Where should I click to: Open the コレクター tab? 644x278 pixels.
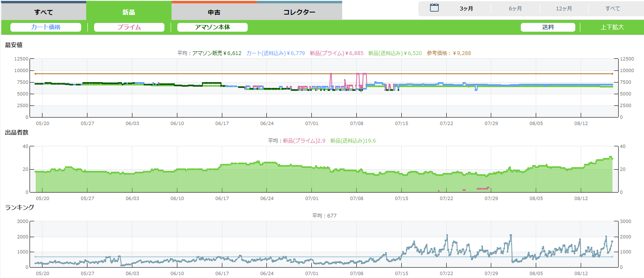coord(299,12)
